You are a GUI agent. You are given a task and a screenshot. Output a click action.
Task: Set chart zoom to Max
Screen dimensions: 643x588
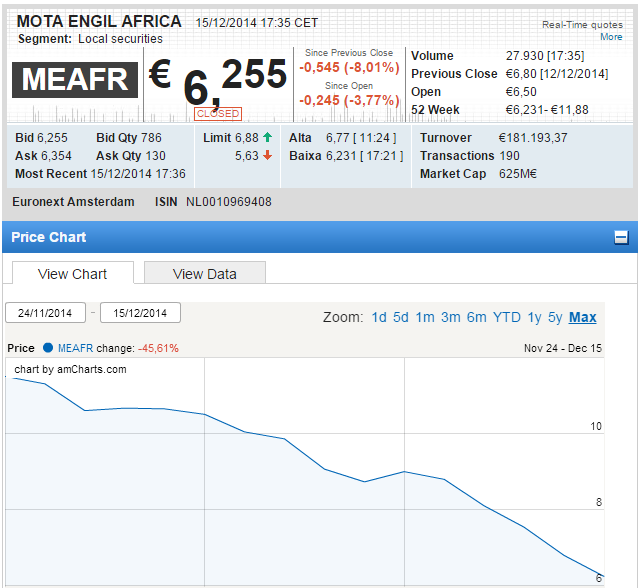coord(582,317)
